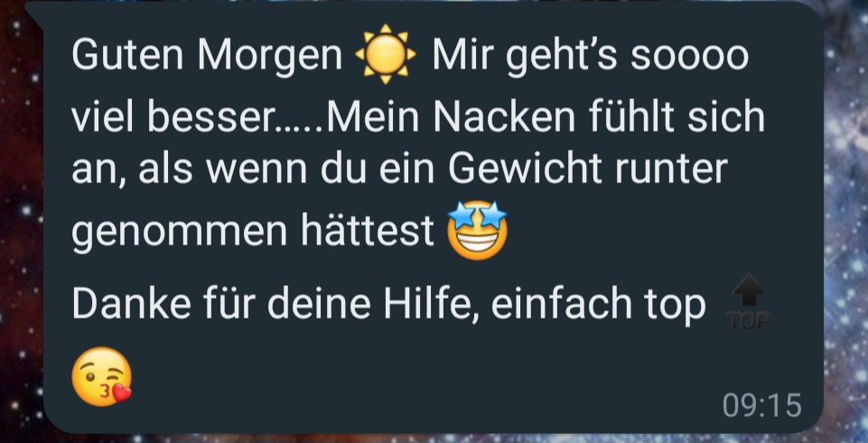The image size is (868, 443).
Task: Click the TOP arrow emoji
Action: click(749, 302)
